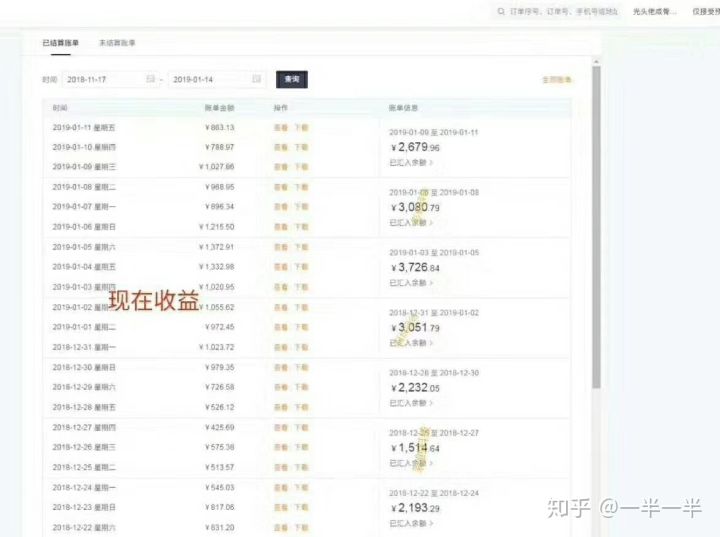Download the 2019-01-07 bill

(301, 207)
